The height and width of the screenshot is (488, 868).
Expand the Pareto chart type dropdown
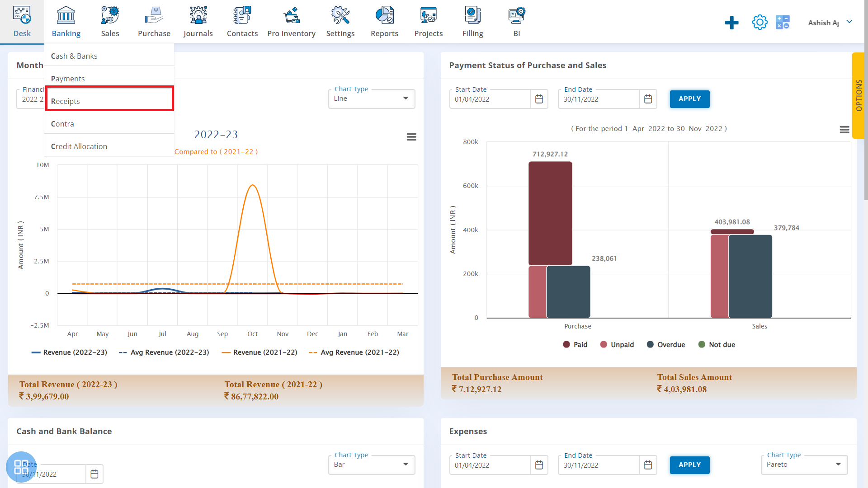coord(804,465)
